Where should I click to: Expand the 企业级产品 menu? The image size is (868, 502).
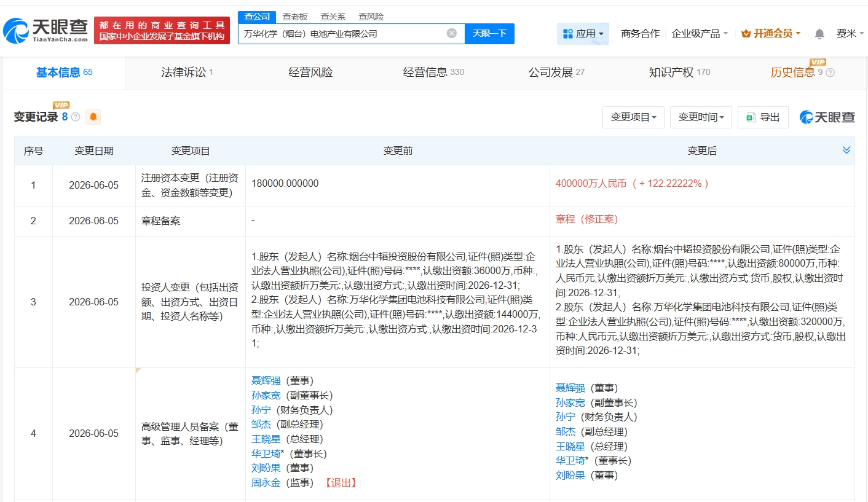[x=700, y=34]
